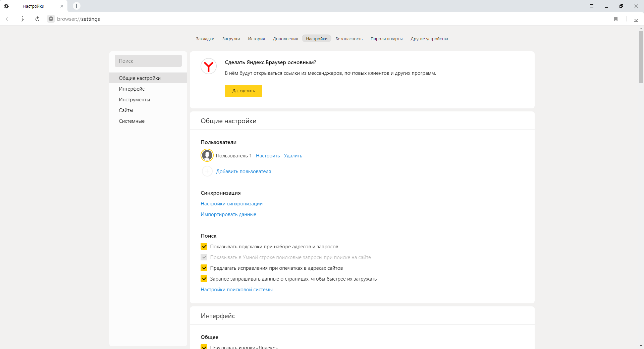The width and height of the screenshot is (644, 349).
Task: Click the scrollbar up arrow
Action: click(x=641, y=29)
